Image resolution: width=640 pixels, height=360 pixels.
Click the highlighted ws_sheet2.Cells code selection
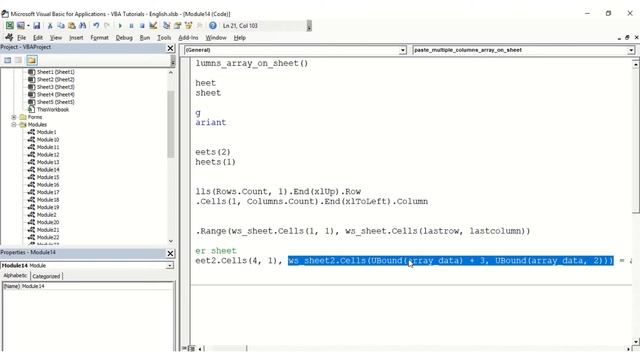(451, 261)
